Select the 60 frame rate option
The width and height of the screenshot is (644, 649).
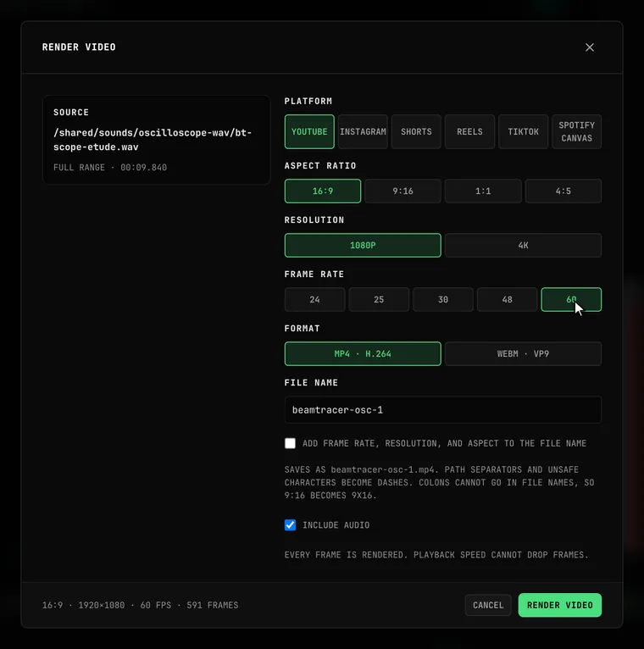(571, 299)
